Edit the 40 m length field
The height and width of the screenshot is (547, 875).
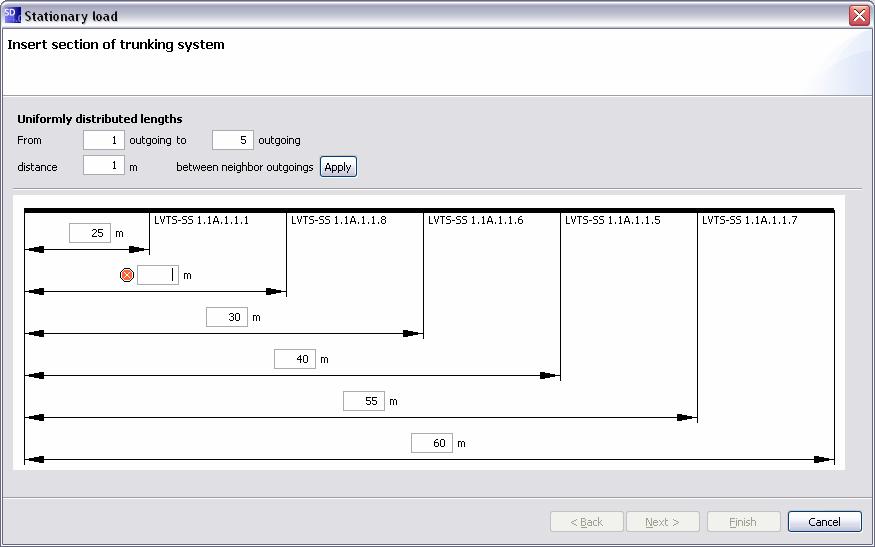pos(295,359)
